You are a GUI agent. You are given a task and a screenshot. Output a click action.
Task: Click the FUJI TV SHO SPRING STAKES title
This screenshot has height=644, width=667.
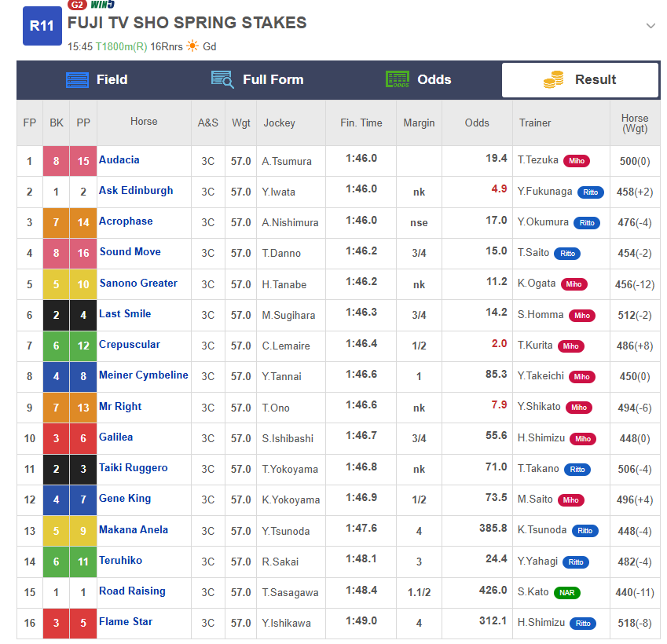(x=187, y=23)
